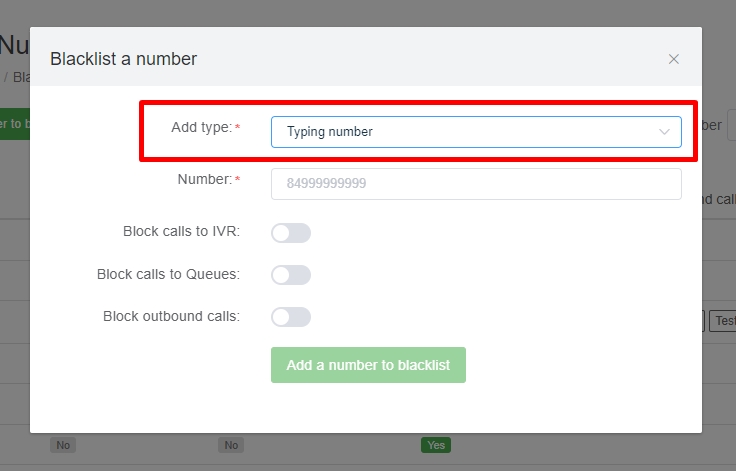This screenshot has height=471, width=736.
Task: Enable the Block calls to IVR switch
Action: (x=290, y=233)
